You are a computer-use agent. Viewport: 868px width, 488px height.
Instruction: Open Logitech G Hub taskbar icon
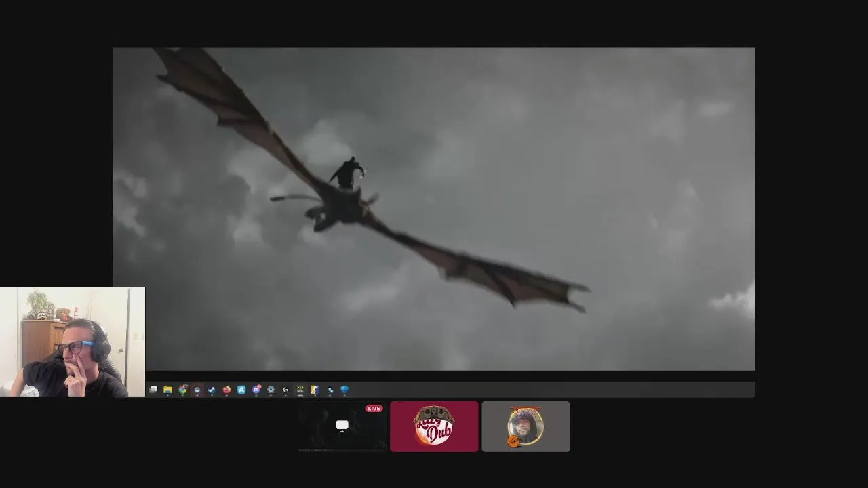coord(285,390)
